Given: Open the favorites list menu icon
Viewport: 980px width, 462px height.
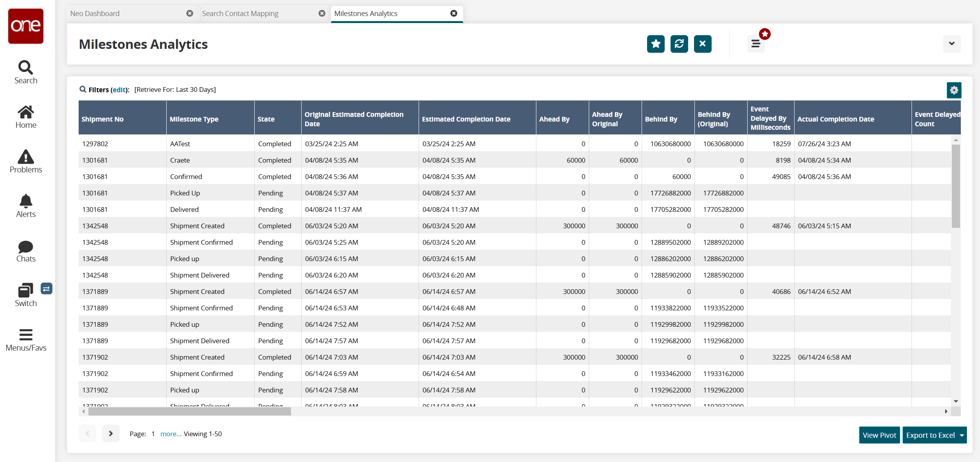Looking at the screenshot, I should tap(756, 44).
